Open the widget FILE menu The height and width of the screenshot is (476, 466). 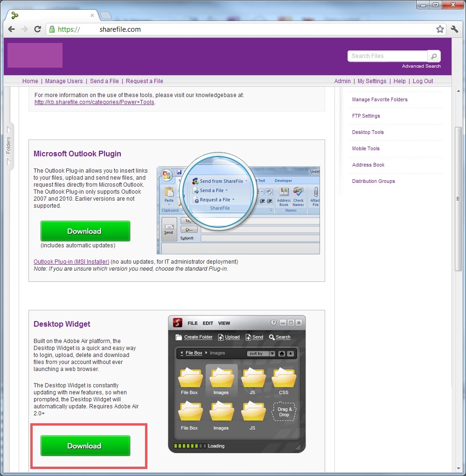192,323
